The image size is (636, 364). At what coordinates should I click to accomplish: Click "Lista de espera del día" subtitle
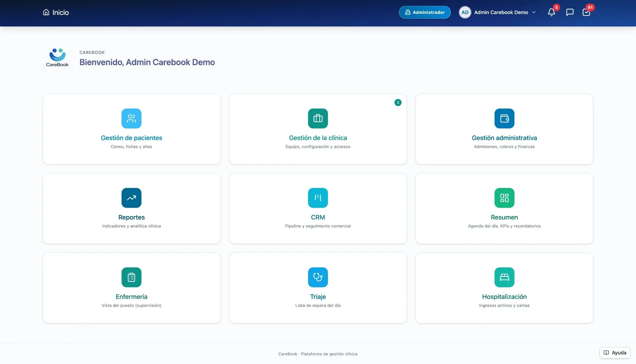click(x=318, y=305)
